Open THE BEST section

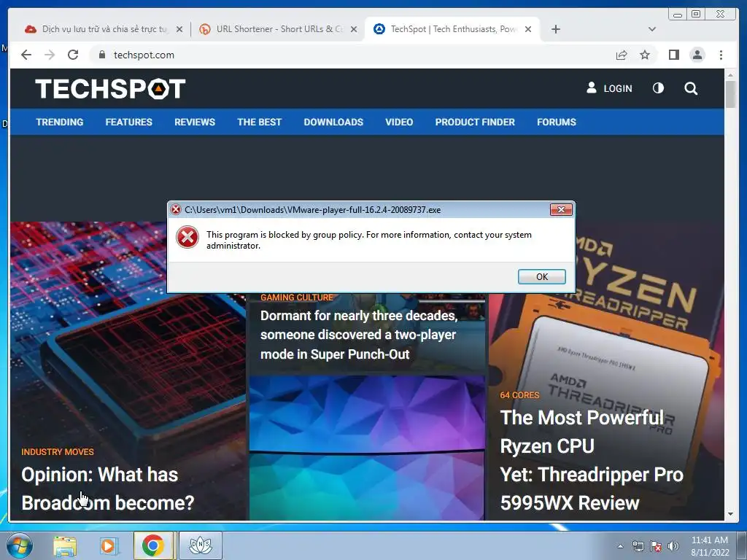tap(259, 122)
